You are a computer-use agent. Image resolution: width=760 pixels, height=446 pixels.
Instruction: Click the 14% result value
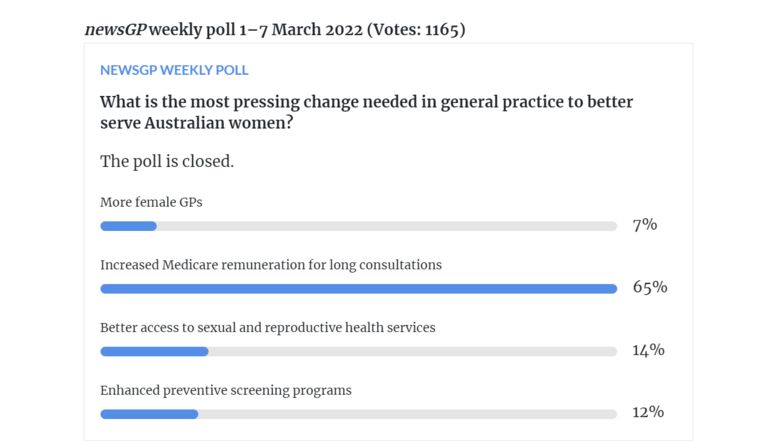click(649, 350)
